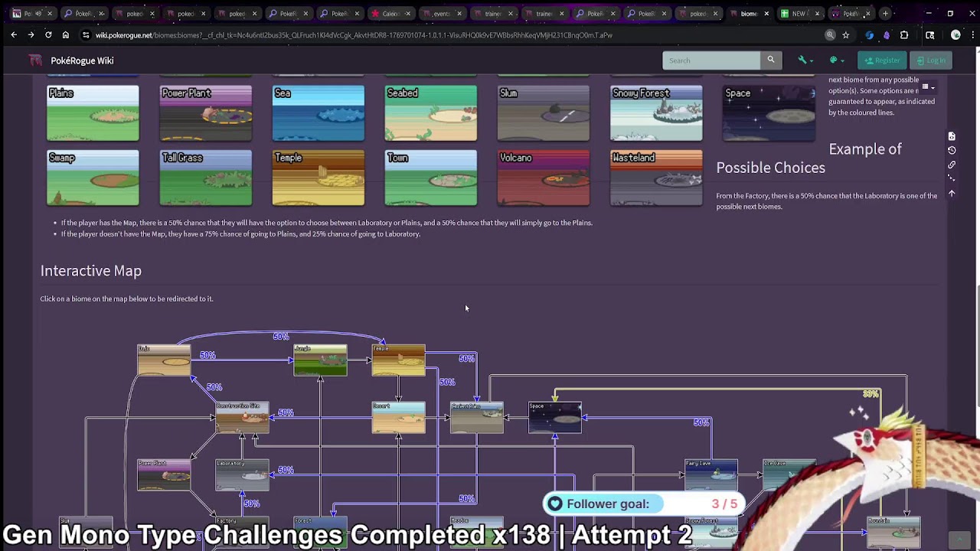Switch to the active 'biome' browser tab
This screenshot has width=980, height=551.
pos(750,13)
